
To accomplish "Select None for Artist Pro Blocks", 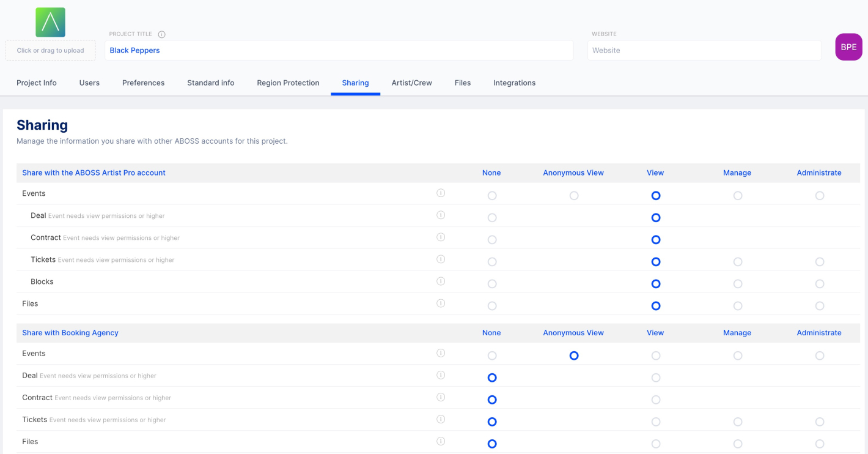I will (492, 284).
